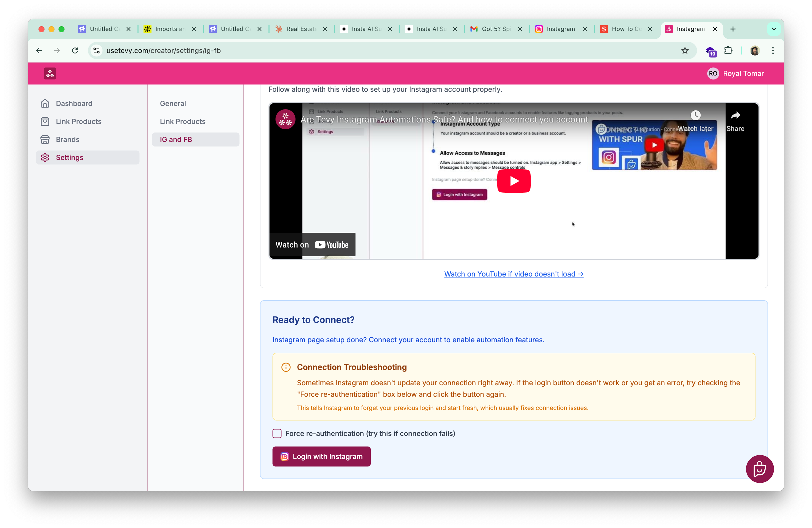The image size is (812, 528).
Task: Go to Brands in the sidebar
Action: pyautogui.click(x=88, y=139)
